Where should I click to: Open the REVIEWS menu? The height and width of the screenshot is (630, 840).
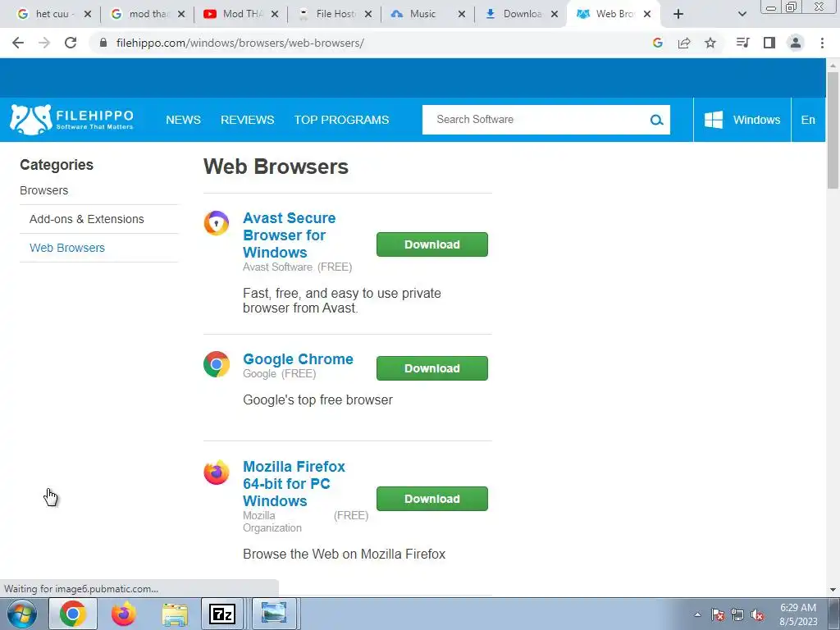[x=248, y=120]
